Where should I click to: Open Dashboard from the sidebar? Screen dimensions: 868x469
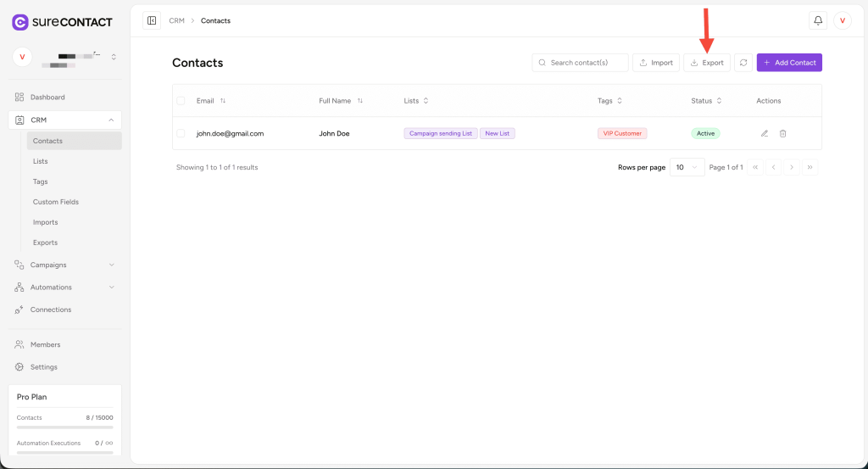47,98
